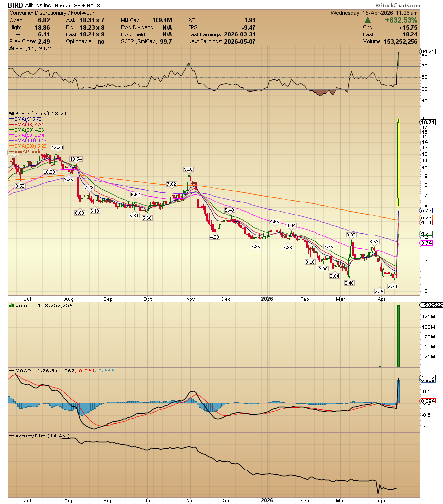Select the Mkt Cap value 109.4M
Screen dimensions: 443x504
pos(162,20)
